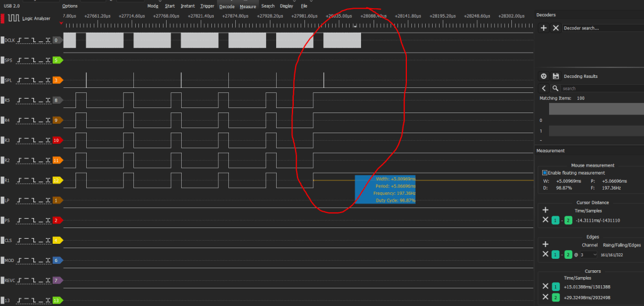Open the Edges channel dropdown
Image resolution: width=644 pixels, height=306 pixels.
click(x=594, y=254)
